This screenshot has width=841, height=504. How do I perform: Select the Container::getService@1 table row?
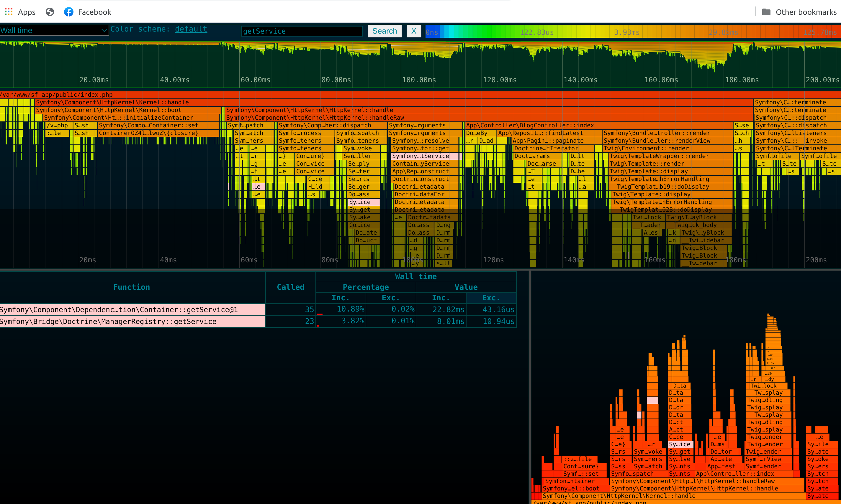(x=132, y=309)
